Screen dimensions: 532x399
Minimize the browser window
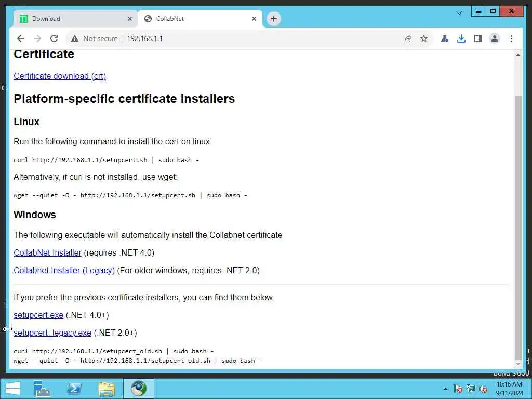478,11
